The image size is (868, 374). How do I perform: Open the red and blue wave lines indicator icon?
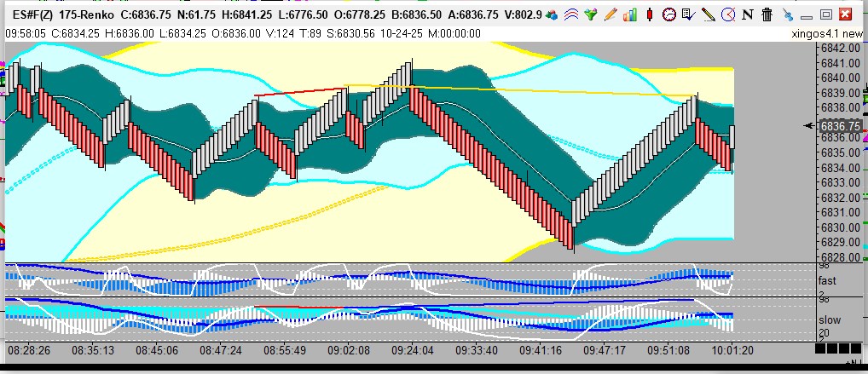(x=572, y=14)
